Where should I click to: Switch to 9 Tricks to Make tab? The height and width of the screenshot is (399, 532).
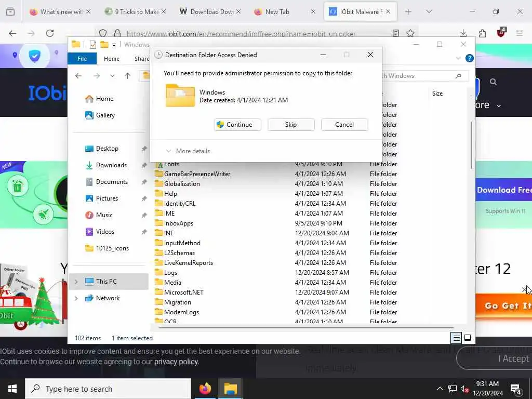136,11
